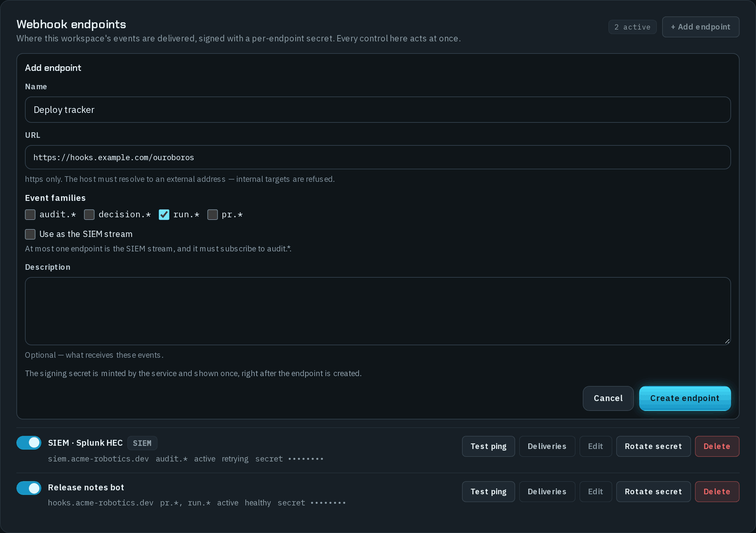Cancel adding the endpoint
Image resolution: width=756 pixels, height=533 pixels.
click(608, 398)
